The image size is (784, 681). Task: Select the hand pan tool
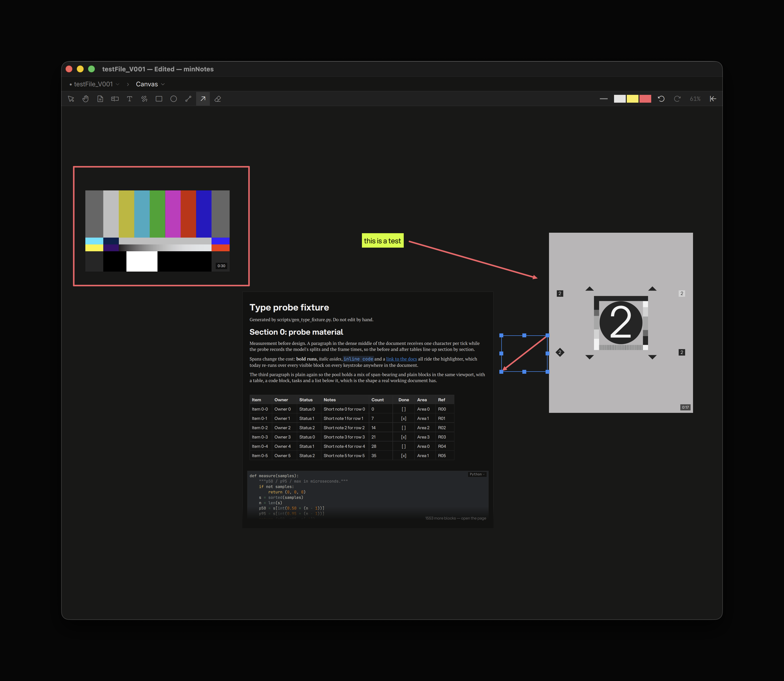tap(86, 99)
